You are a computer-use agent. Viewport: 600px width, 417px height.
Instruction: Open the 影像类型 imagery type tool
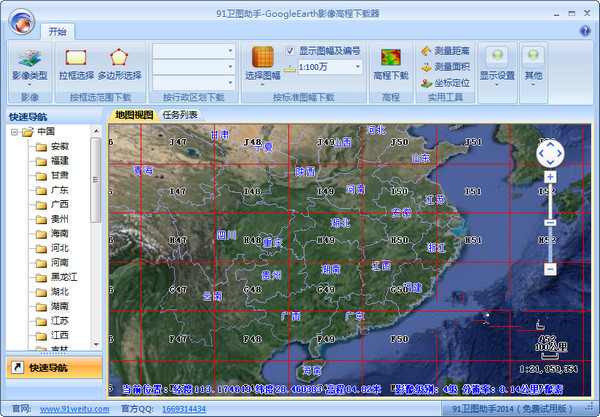coord(29,62)
